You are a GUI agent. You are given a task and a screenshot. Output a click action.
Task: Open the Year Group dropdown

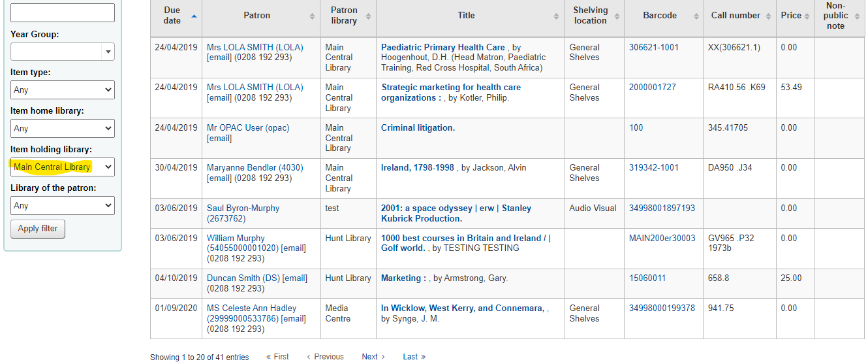[x=63, y=52]
